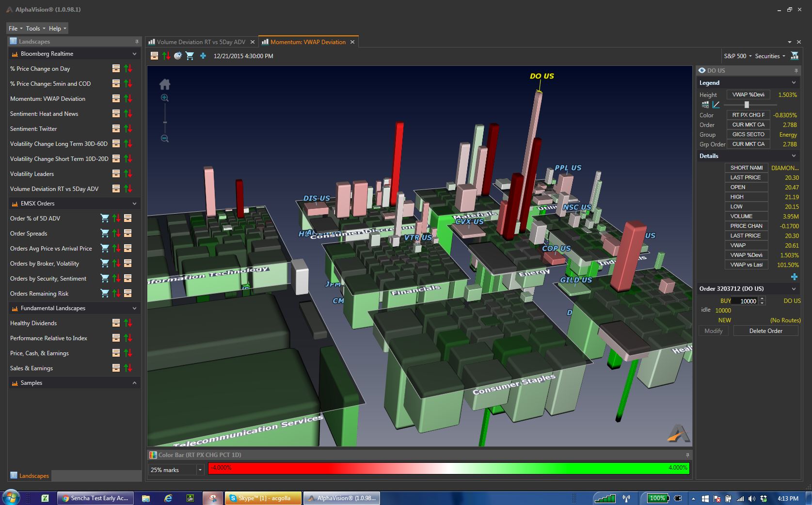Open the S&P 500 dropdown
Viewport: 812px width, 505px height.
click(x=738, y=56)
